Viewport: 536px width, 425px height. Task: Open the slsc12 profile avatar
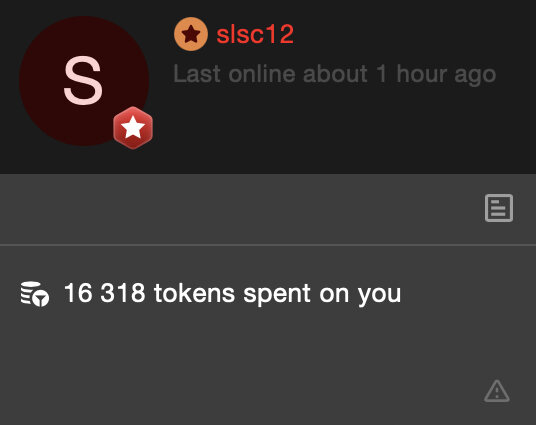pyautogui.click(x=84, y=81)
